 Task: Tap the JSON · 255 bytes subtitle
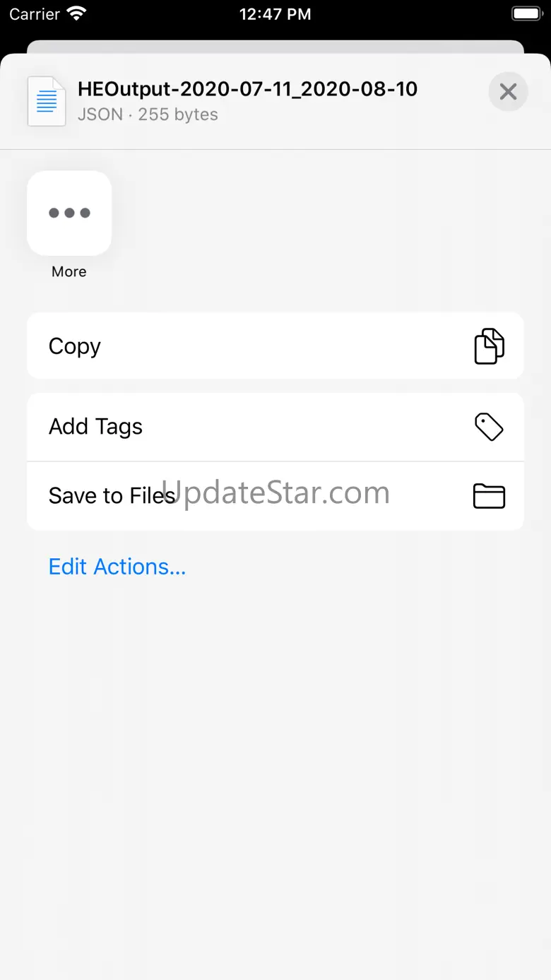(148, 114)
